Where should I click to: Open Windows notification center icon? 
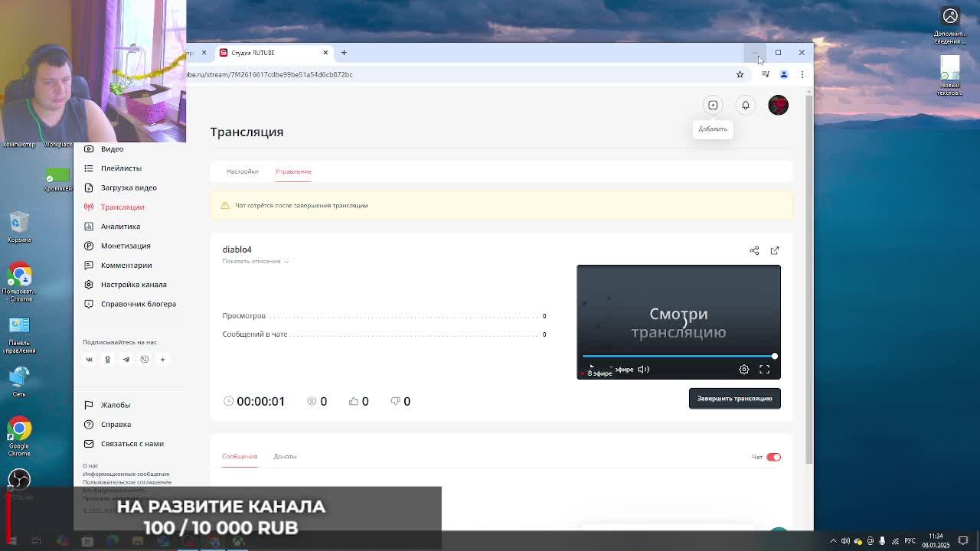963,541
